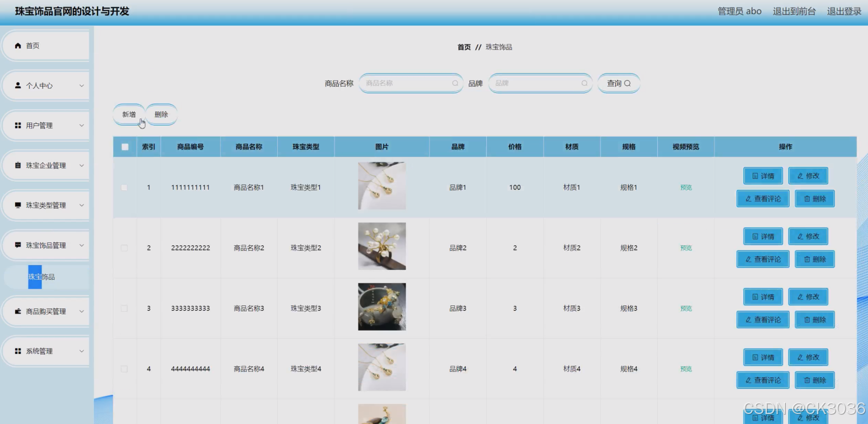Click 预览 link for 商品名称2
Viewport: 868px width, 424px height.
(x=686, y=248)
